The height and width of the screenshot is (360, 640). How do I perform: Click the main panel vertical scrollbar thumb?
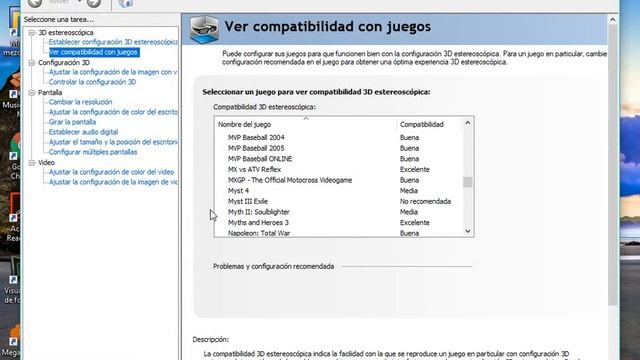click(613, 164)
